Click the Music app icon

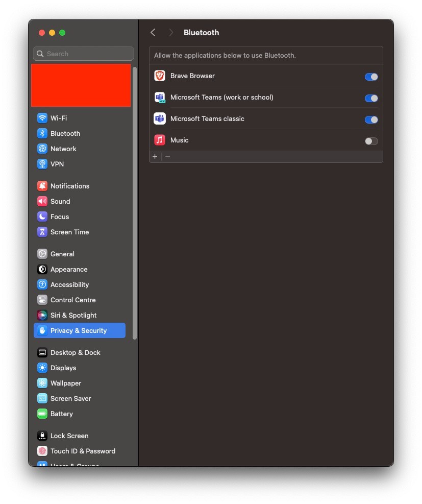[160, 140]
